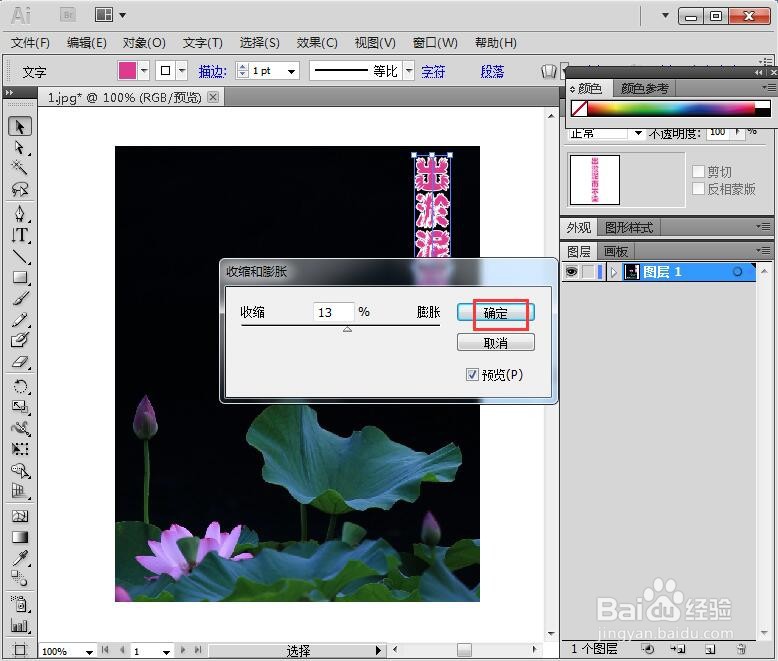Screen dimensions: 778x661
Task: Select the Shape Builder tool
Action: 20,469
